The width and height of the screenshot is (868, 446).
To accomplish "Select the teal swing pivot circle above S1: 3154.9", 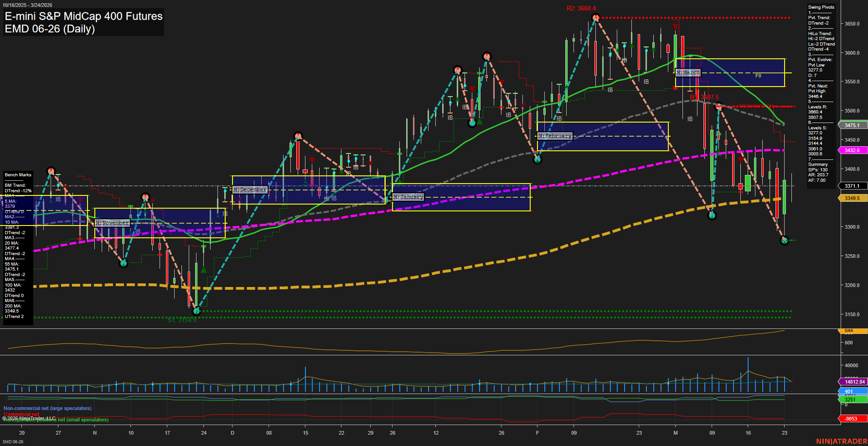I will click(196, 311).
